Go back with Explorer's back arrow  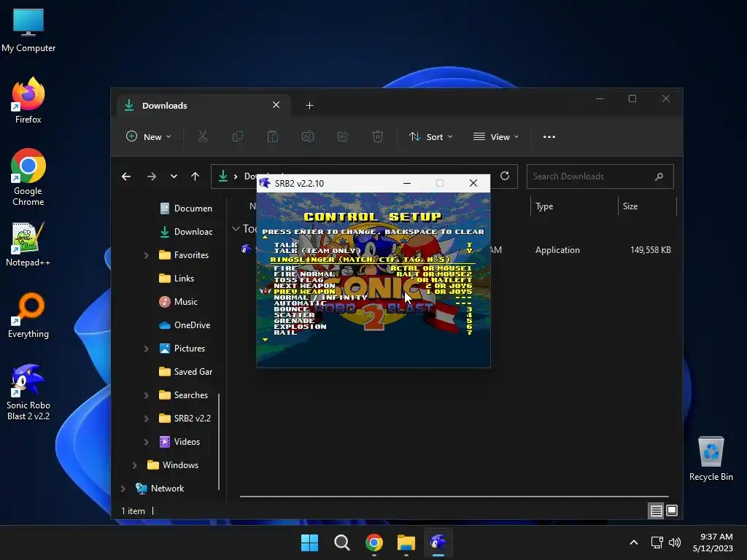click(126, 176)
